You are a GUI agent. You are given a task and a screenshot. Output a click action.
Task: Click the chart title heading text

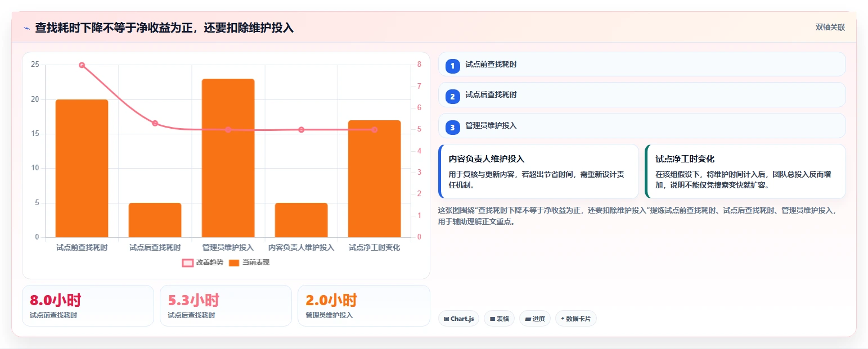pyautogui.click(x=164, y=28)
